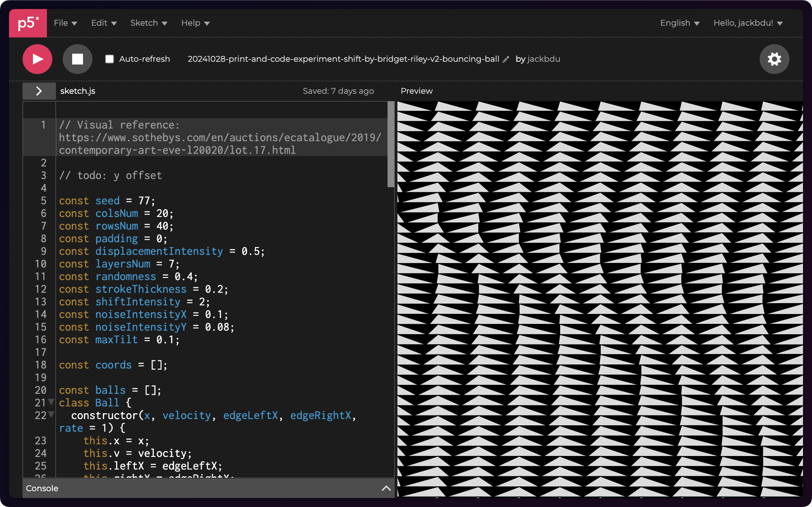Open editor settings via gear icon
This screenshot has width=812, height=507.
click(x=774, y=59)
